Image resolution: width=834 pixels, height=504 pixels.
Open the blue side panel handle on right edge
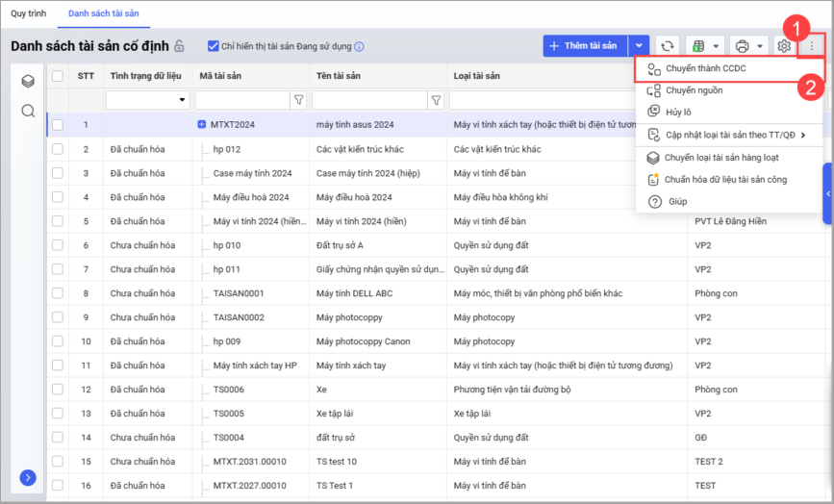point(828,193)
